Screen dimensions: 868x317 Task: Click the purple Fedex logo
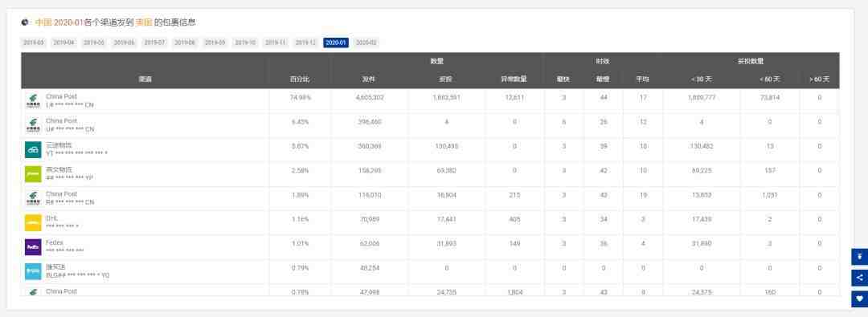(33, 246)
